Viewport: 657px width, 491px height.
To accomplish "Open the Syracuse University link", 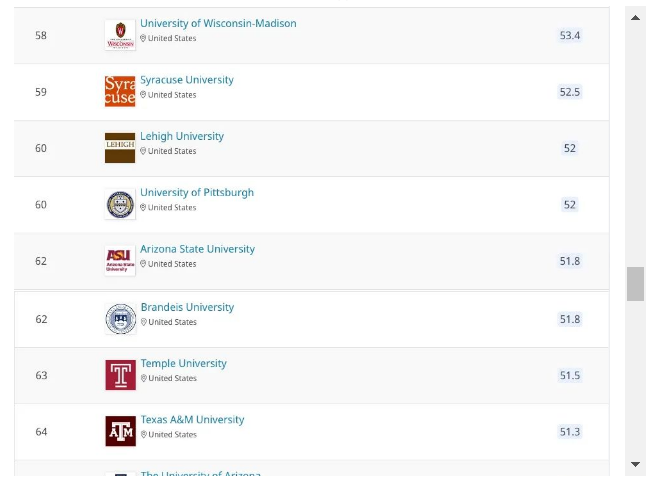I will coord(187,80).
